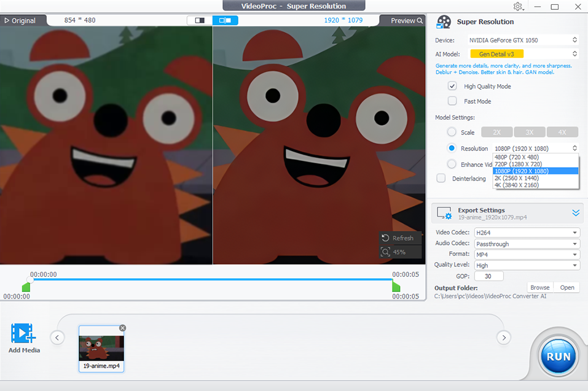This screenshot has height=391, width=588.
Task: Open settings gear in title bar
Action: tap(518, 7)
